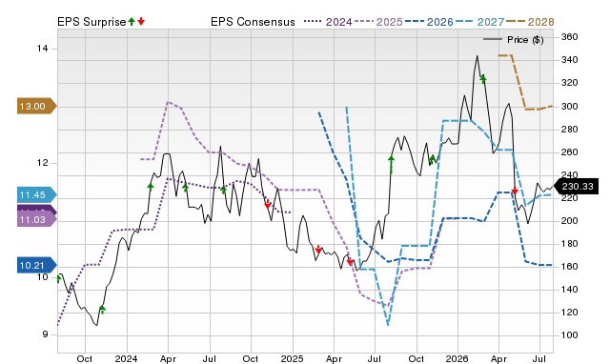Click the Jul axis label between 2024 and 2025

(210, 358)
